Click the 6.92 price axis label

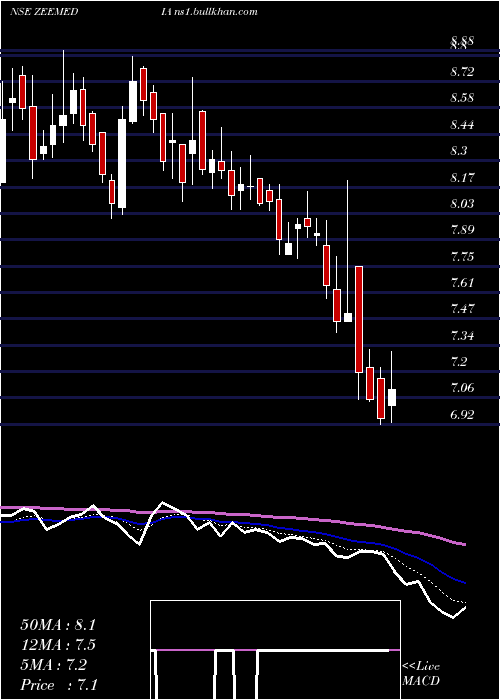462,414
